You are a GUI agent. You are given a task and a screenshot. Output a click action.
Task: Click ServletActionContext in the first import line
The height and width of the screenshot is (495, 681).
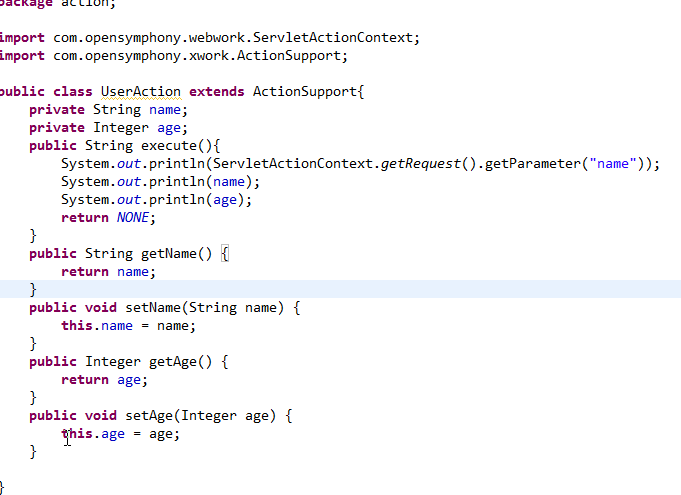pos(333,38)
